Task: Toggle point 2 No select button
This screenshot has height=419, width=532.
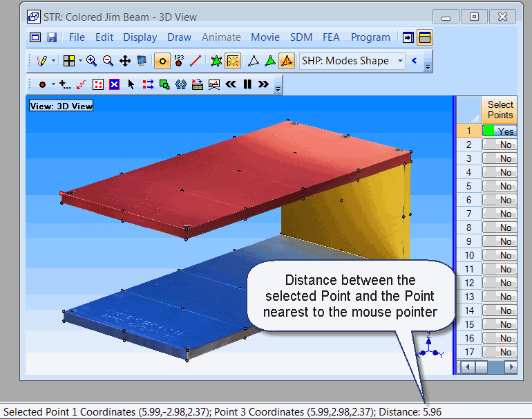Action: click(x=499, y=145)
